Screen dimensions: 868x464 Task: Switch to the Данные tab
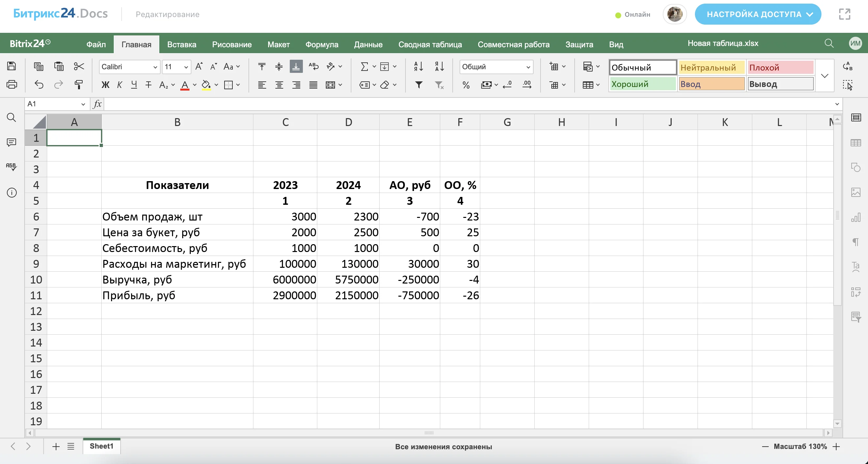pyautogui.click(x=368, y=44)
